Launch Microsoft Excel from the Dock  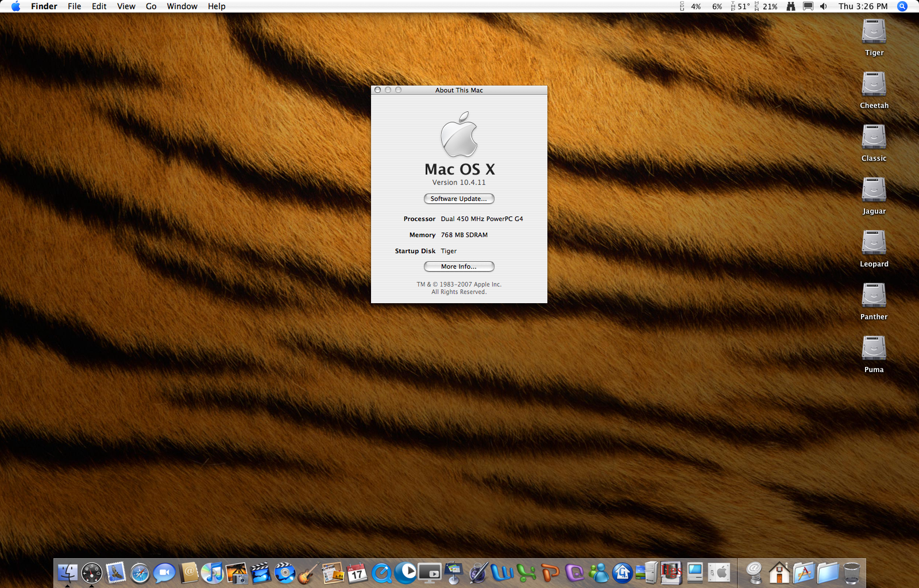(x=526, y=572)
